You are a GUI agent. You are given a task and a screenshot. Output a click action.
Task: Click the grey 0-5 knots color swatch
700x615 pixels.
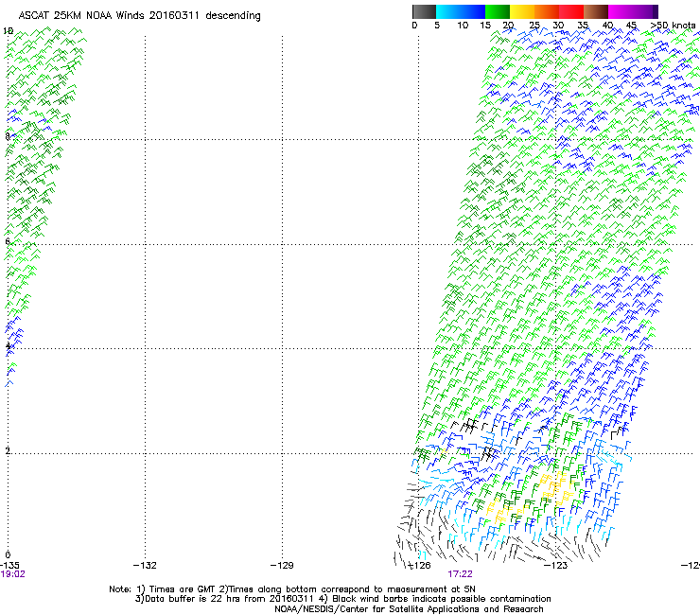point(425,11)
